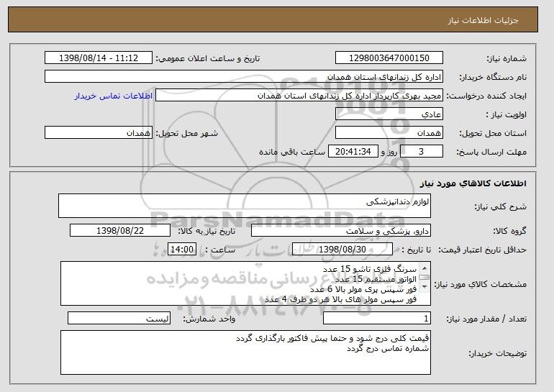
Task: Click the unit of measure field لیست
Action: (x=119, y=318)
